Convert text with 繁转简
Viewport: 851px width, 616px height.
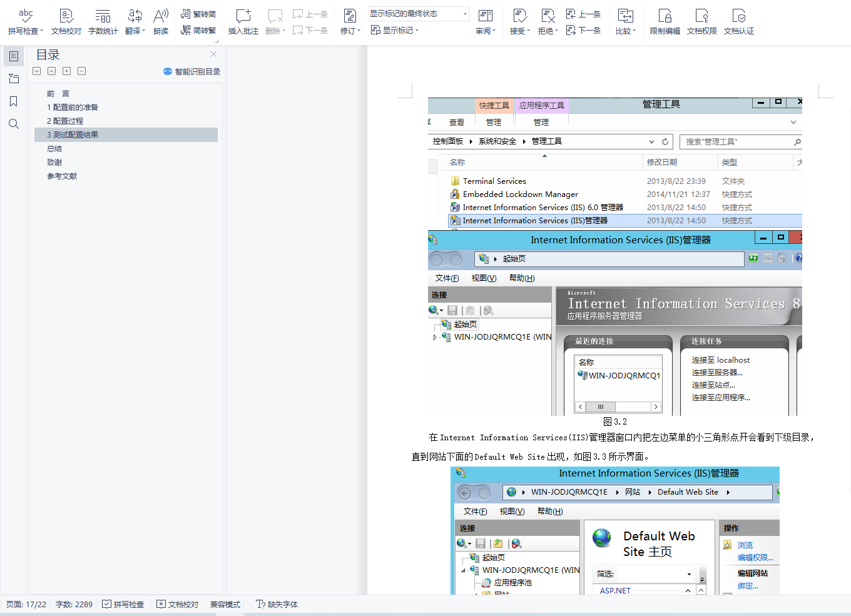tap(198, 14)
